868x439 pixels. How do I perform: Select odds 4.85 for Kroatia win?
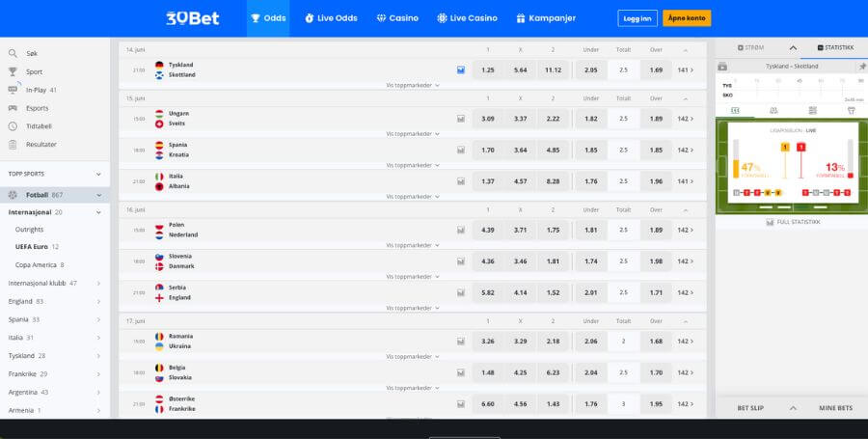(x=553, y=150)
